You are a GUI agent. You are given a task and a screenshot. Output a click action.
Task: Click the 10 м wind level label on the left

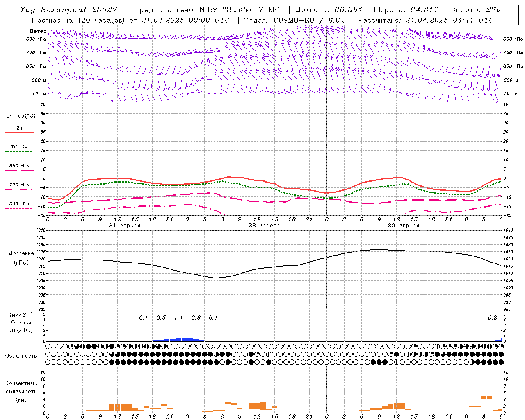(x=39, y=94)
